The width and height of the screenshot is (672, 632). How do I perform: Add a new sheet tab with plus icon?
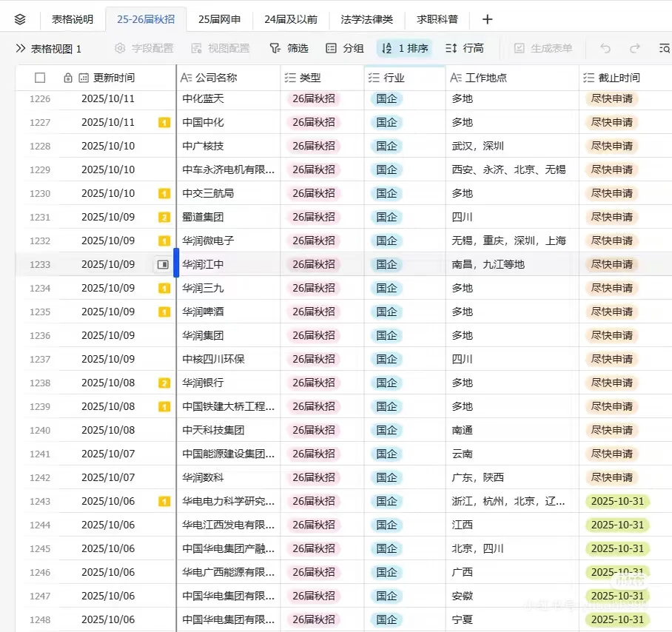487,19
